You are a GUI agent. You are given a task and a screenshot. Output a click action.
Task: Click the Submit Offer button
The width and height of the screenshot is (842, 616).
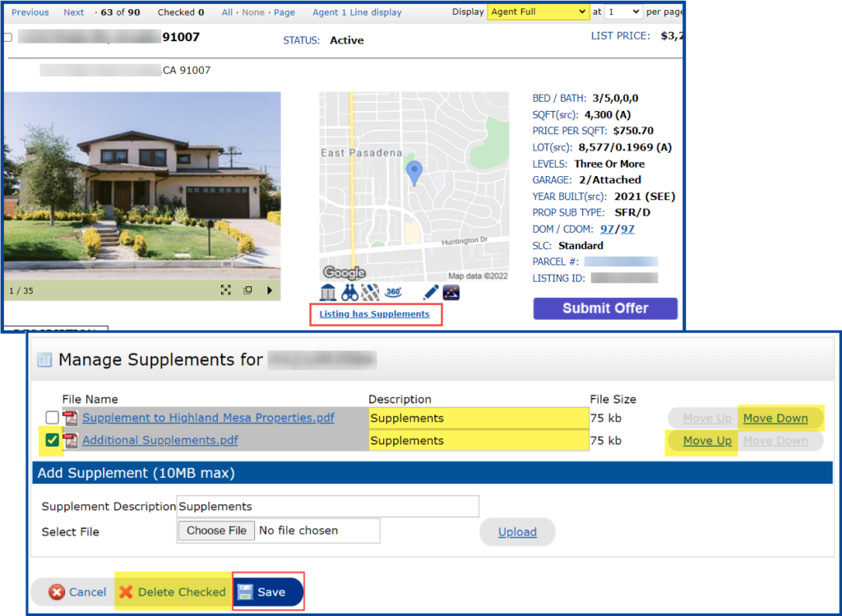point(605,308)
